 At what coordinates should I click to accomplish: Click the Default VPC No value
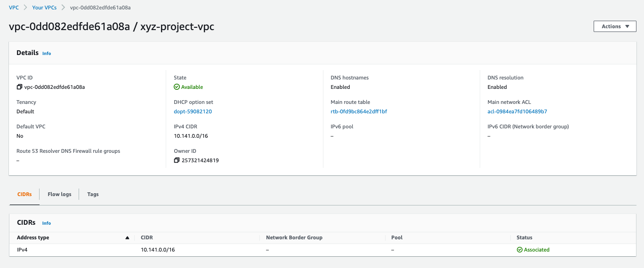pos(20,136)
